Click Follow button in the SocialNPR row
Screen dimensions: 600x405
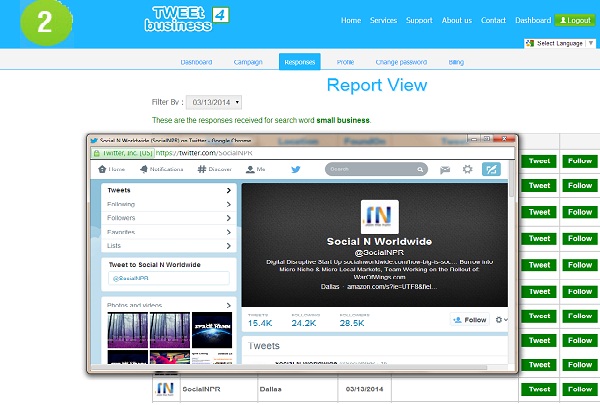point(580,389)
